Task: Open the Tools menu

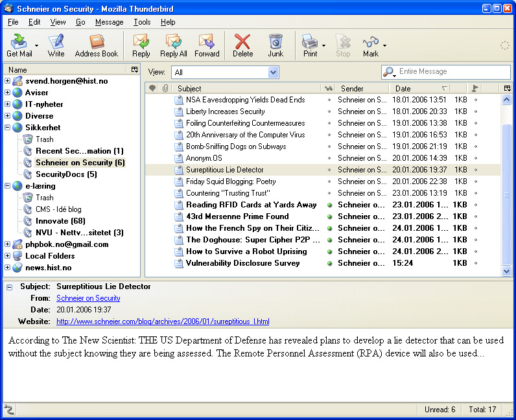Action: [142, 22]
